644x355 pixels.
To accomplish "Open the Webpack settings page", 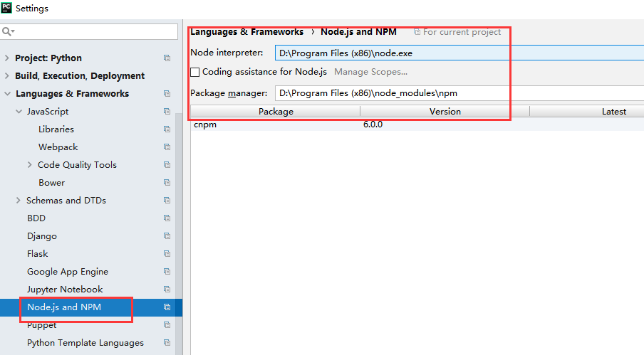I will tap(58, 147).
